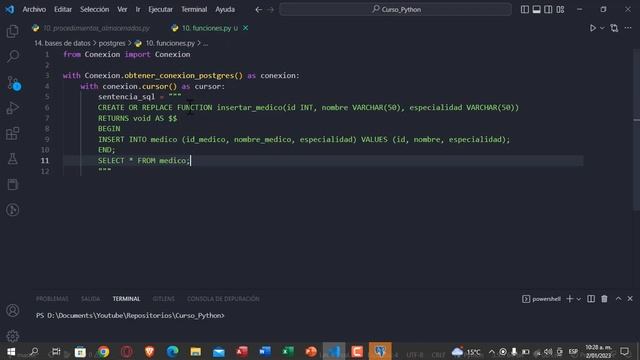The width and height of the screenshot is (640, 360).
Task: Go back with the left arrow
Action: tap(258, 9)
